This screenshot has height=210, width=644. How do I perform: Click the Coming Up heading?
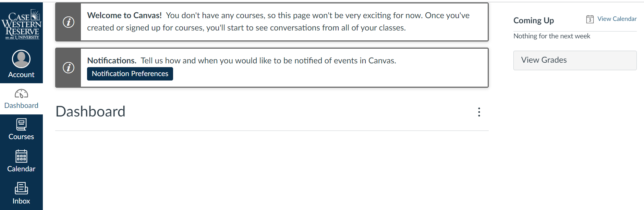tap(533, 21)
